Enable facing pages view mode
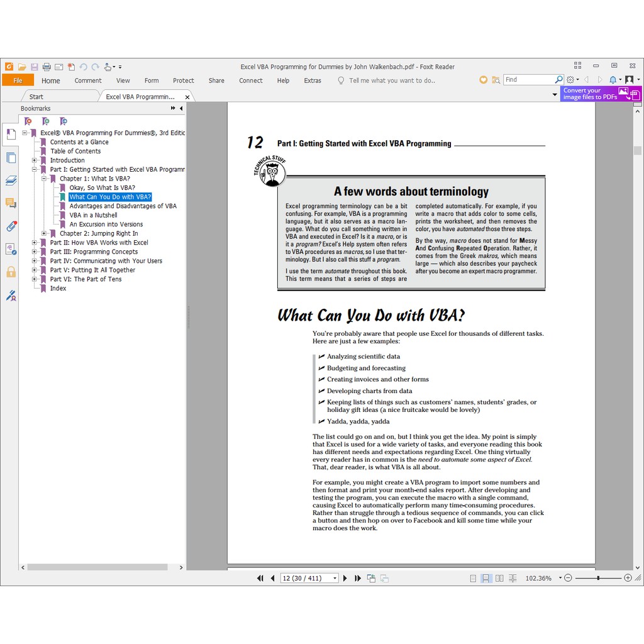Image resolution: width=644 pixels, height=644 pixels. (x=499, y=578)
